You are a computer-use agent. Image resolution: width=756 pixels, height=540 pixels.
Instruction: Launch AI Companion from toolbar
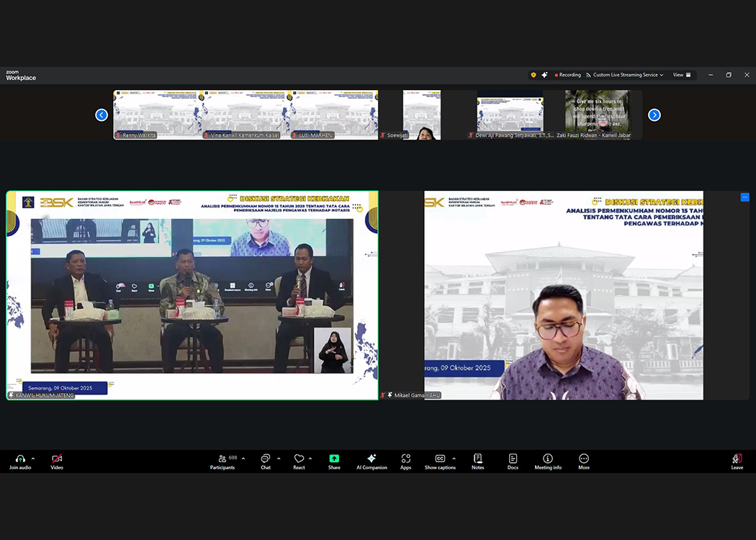point(372,462)
